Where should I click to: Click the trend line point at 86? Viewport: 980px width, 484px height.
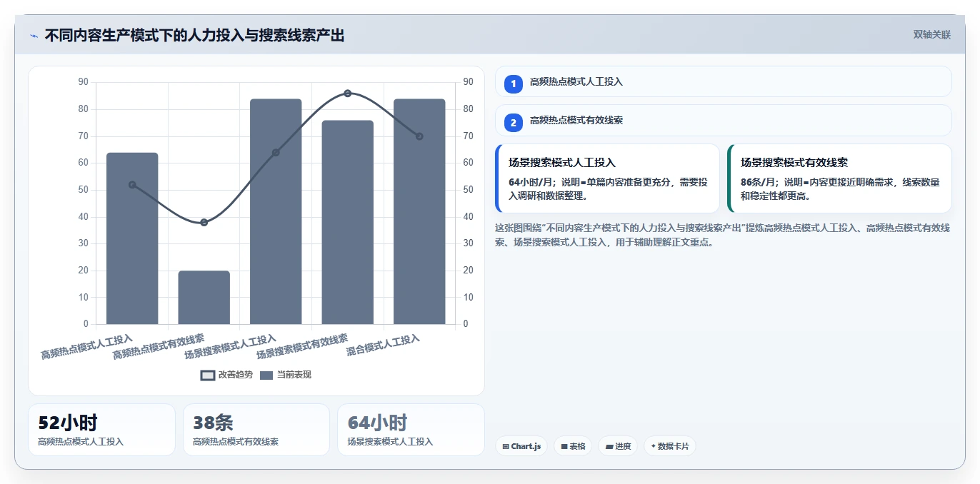point(348,94)
